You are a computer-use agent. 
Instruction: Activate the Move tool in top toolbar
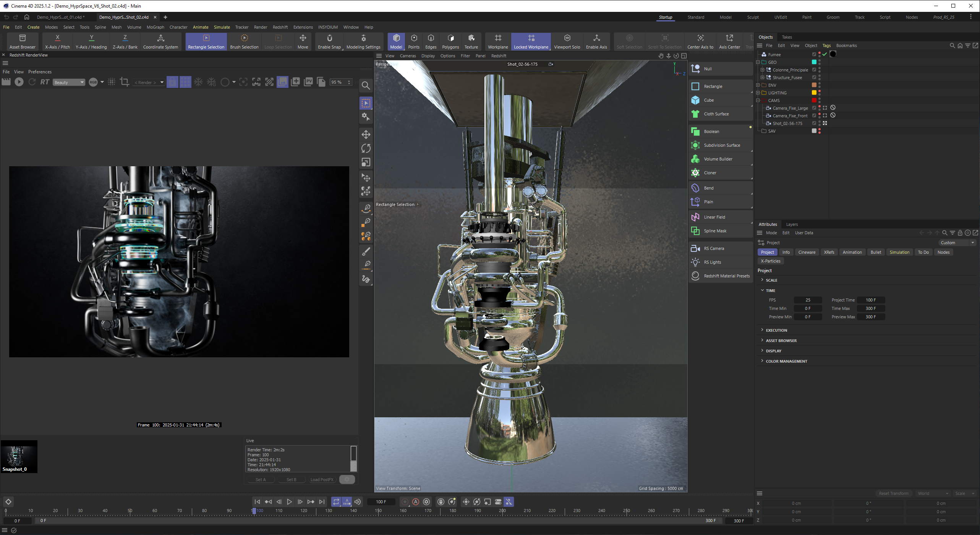click(303, 42)
